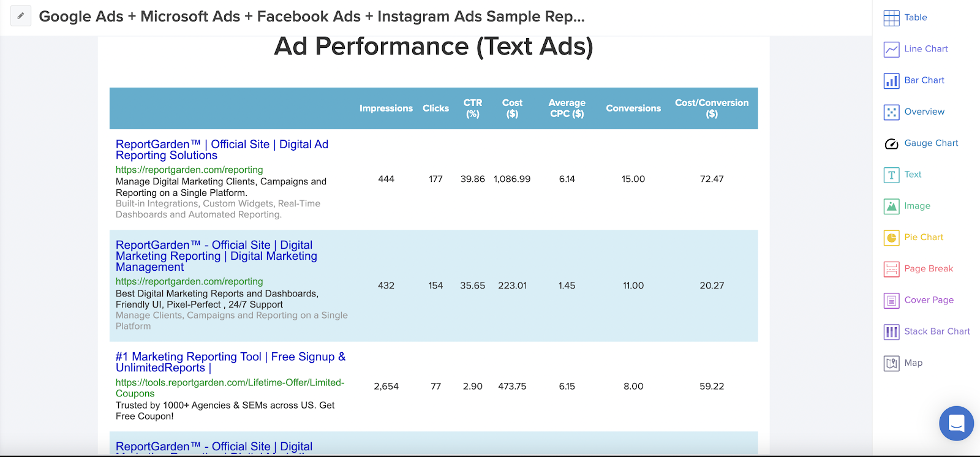Click the Conversions column header
This screenshot has height=457, width=980.
pyautogui.click(x=633, y=108)
